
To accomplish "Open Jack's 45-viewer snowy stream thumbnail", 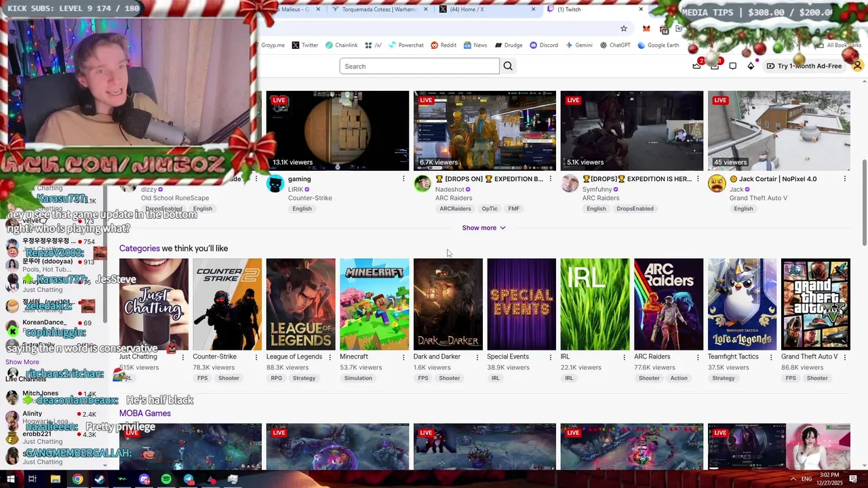I will [x=779, y=131].
